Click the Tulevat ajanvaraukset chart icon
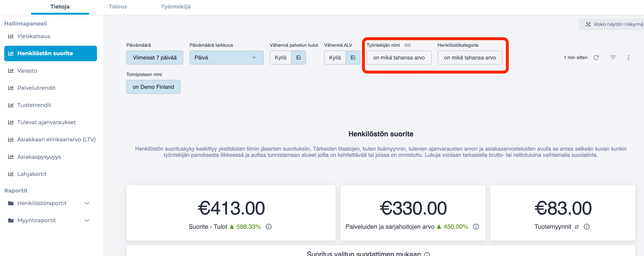 [11, 122]
